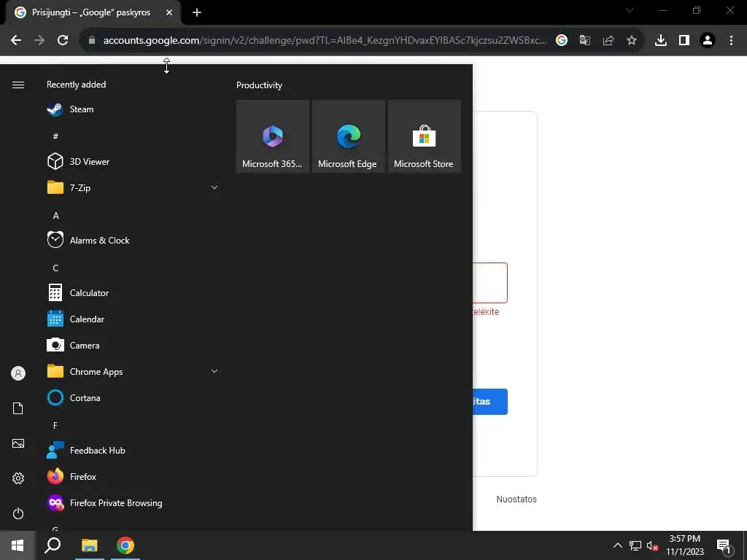Open the user account icon in Start
747x560 pixels.
click(18, 373)
